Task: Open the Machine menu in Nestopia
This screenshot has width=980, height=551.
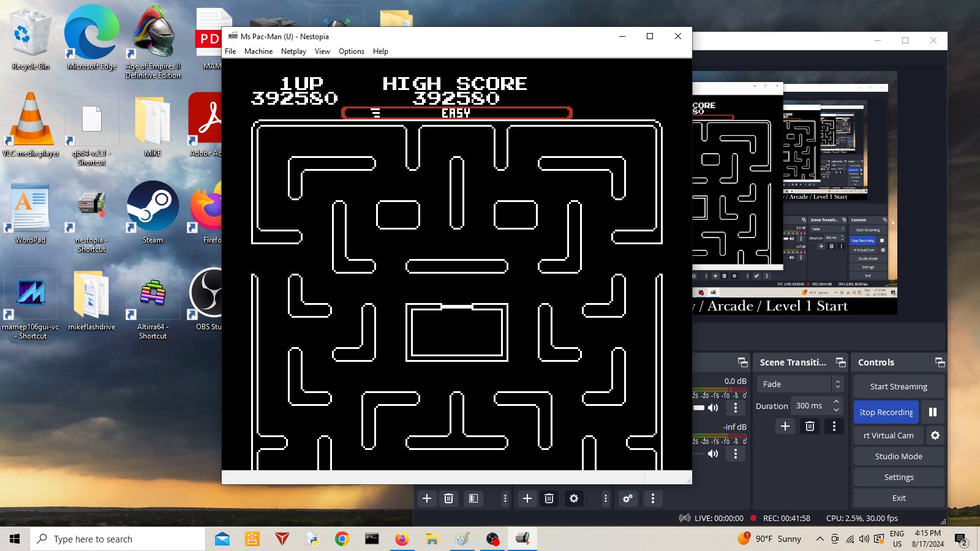Action: (x=258, y=51)
